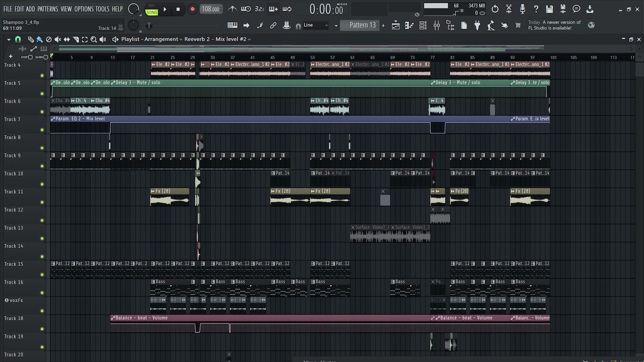Enable typing keyboard to piano icon
Screen dimensions: 644x362
(x=232, y=25)
